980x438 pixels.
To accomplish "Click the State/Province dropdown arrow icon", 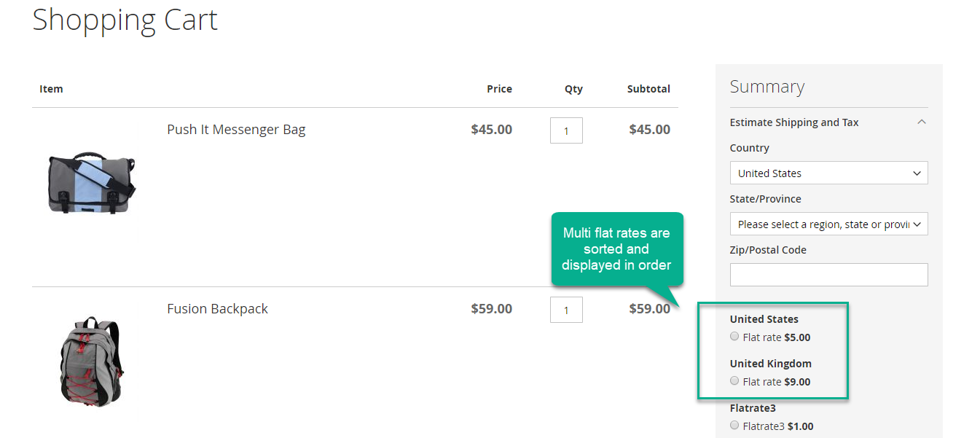I will 917,224.
